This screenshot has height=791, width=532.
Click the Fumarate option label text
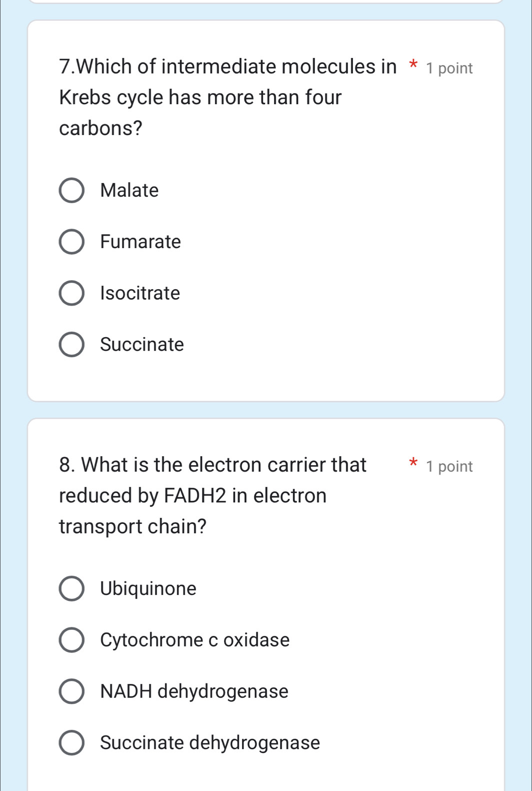140,242
